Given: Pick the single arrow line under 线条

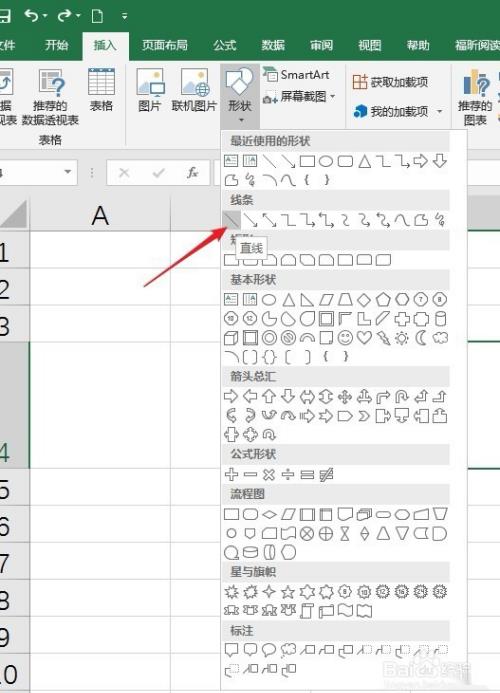Looking at the screenshot, I should pos(251,220).
